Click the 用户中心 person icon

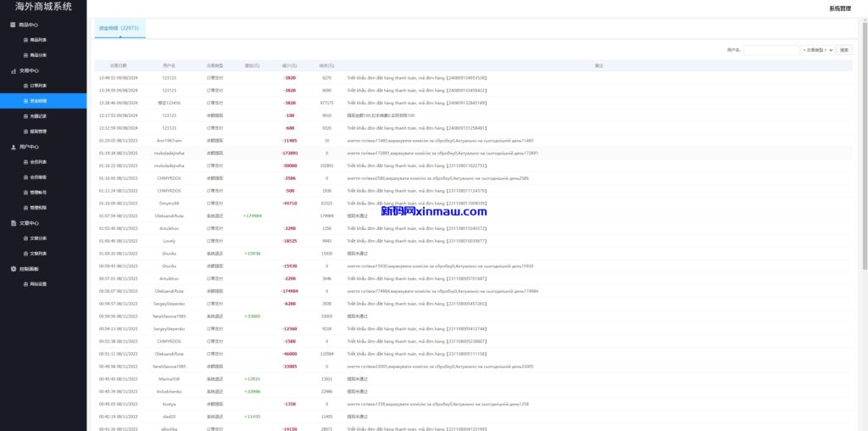[x=13, y=147]
